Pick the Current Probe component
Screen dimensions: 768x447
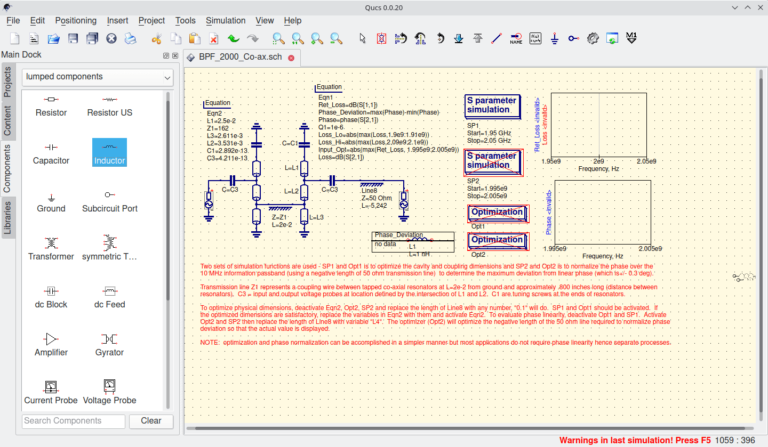(x=51, y=393)
